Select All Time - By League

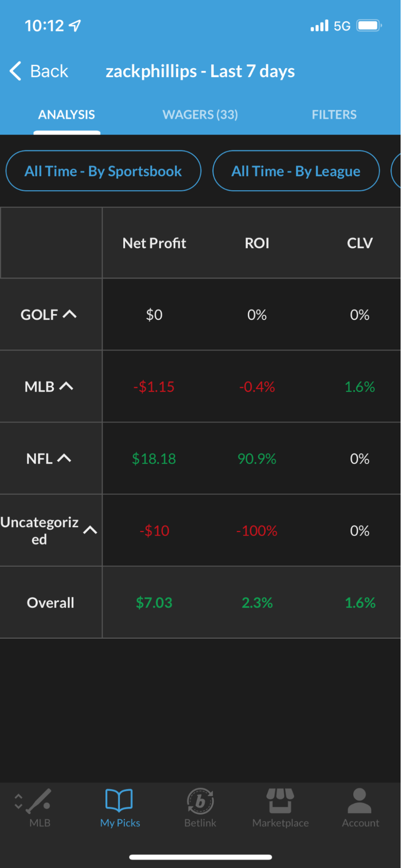point(296,171)
